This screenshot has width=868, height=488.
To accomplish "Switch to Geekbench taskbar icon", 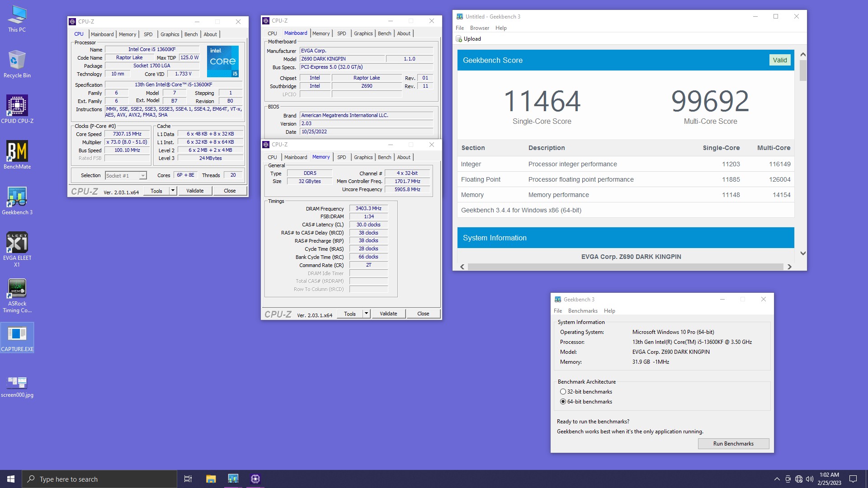I will [x=233, y=479].
